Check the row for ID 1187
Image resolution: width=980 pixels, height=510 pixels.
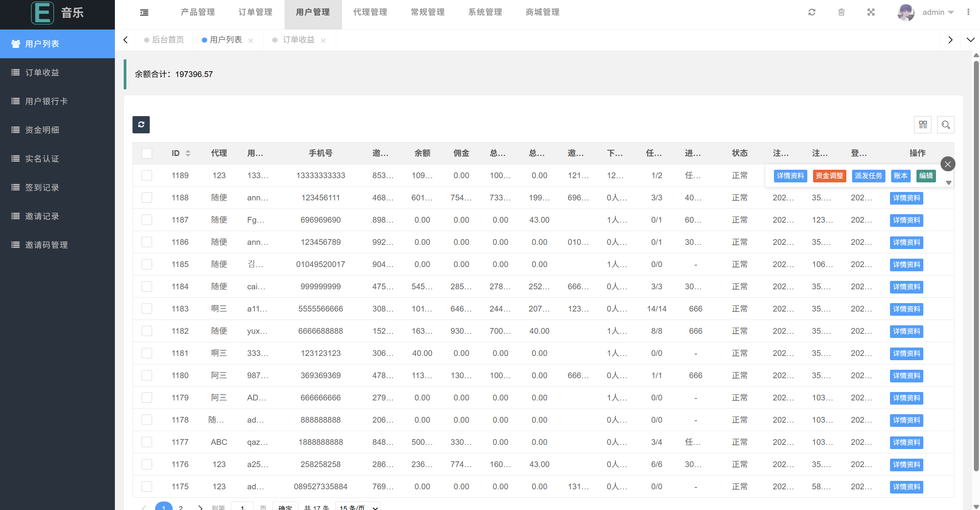pos(147,220)
